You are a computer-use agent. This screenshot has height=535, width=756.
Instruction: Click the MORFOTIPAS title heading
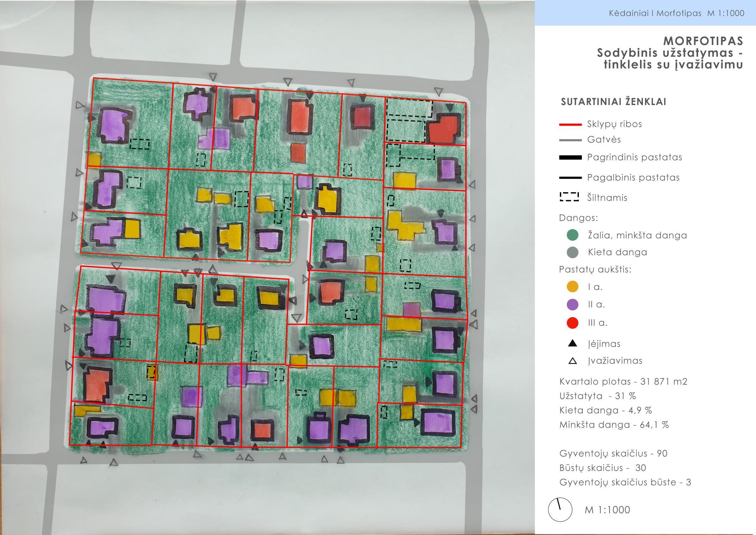click(703, 41)
